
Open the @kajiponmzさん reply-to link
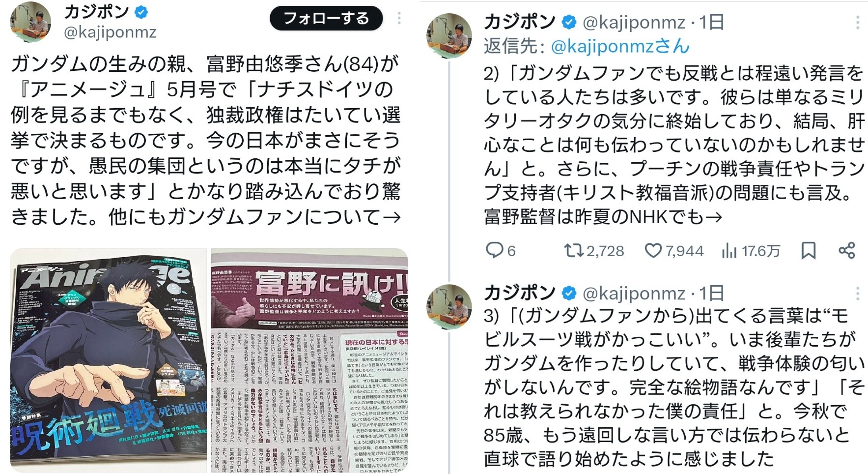[x=620, y=46]
